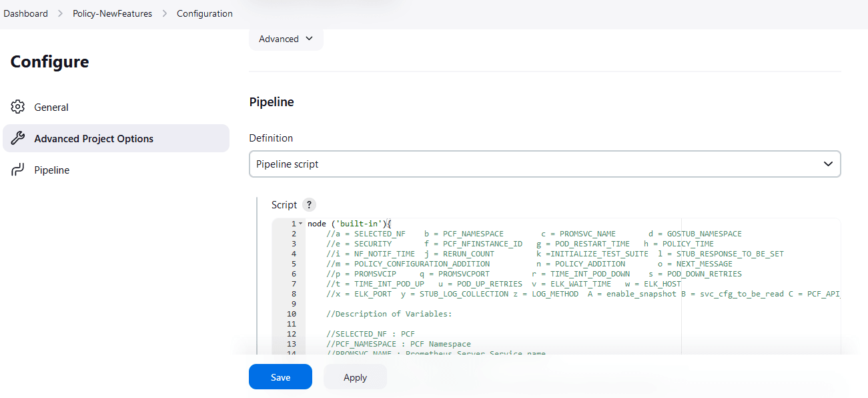Click line number 10 in the script gutter

(292, 314)
